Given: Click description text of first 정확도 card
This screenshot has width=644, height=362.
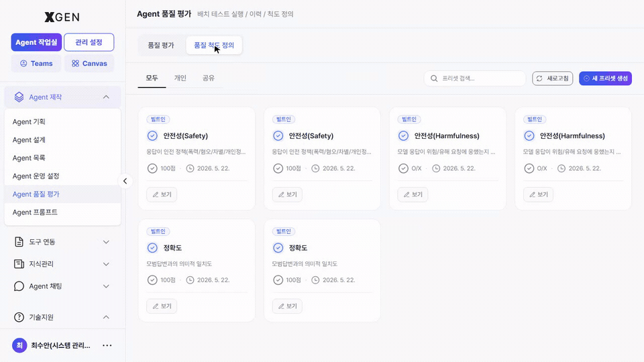Looking at the screenshot, I should [x=179, y=264].
